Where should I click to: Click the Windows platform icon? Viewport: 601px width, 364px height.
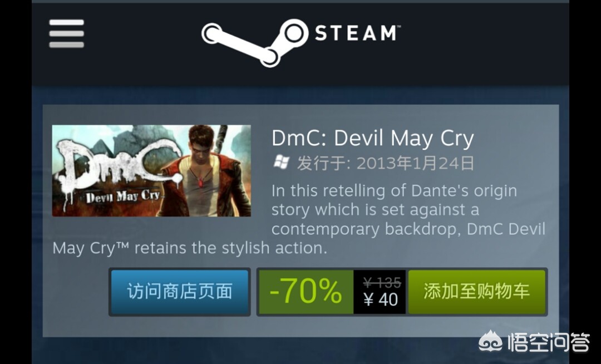point(281,163)
